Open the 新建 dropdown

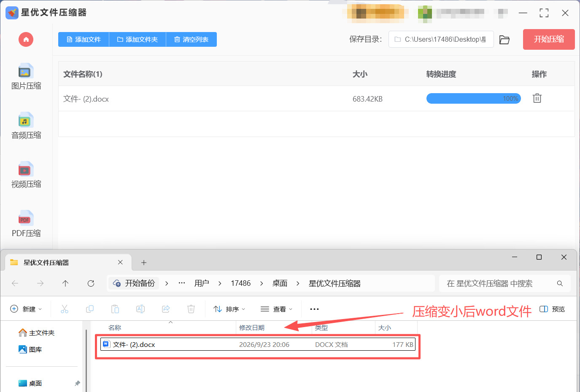(26, 309)
